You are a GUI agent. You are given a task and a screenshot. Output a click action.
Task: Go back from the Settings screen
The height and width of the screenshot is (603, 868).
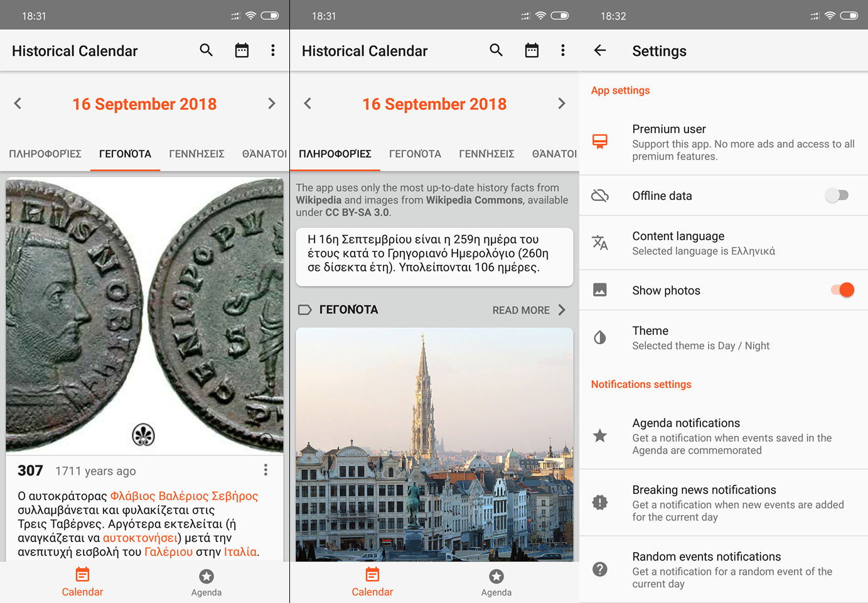pos(600,51)
